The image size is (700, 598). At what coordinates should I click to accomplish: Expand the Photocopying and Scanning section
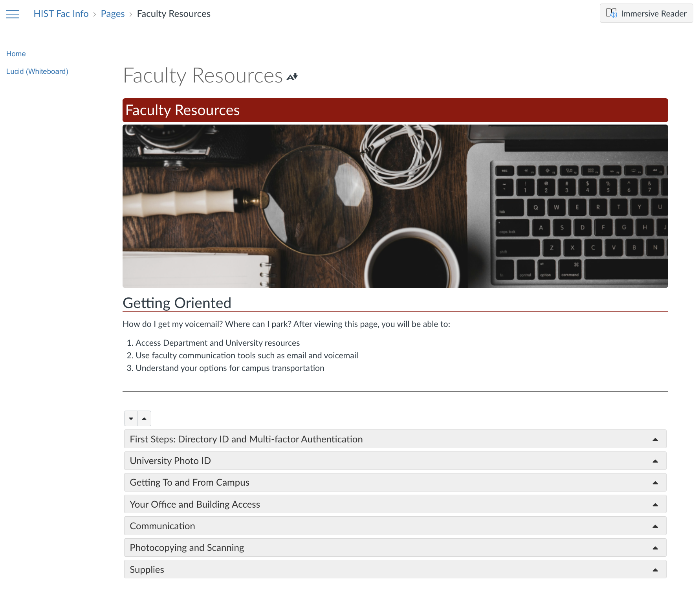395,548
